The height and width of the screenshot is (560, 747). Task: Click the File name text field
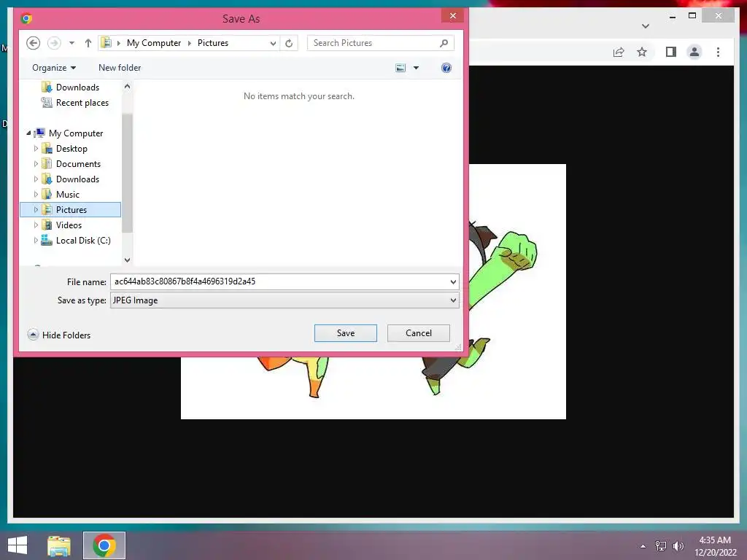(279, 281)
